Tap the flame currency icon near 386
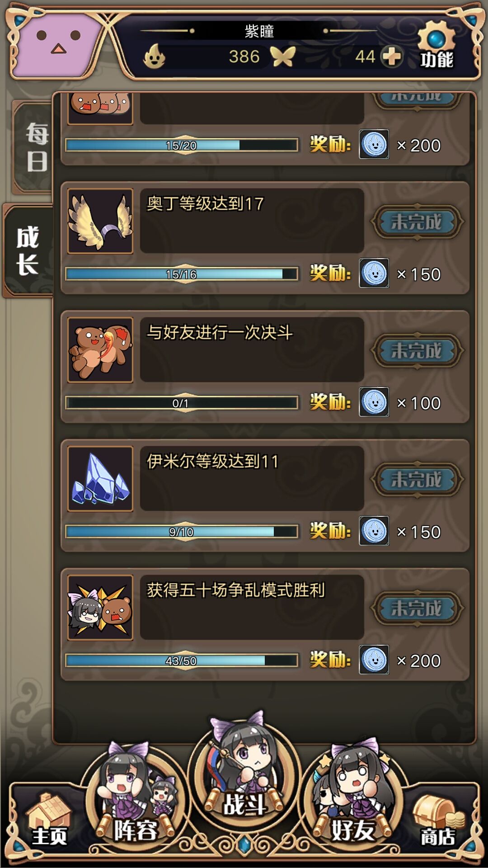This screenshot has width=488, height=868. tap(154, 56)
